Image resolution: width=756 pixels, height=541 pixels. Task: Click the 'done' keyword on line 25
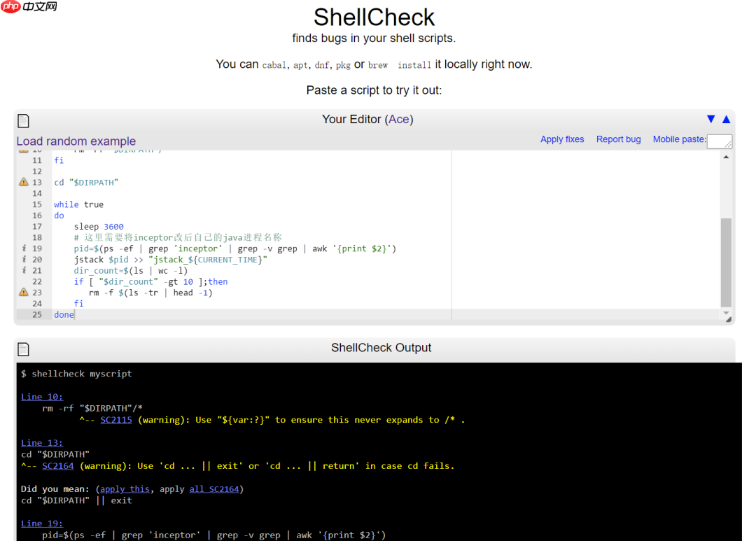click(x=64, y=314)
